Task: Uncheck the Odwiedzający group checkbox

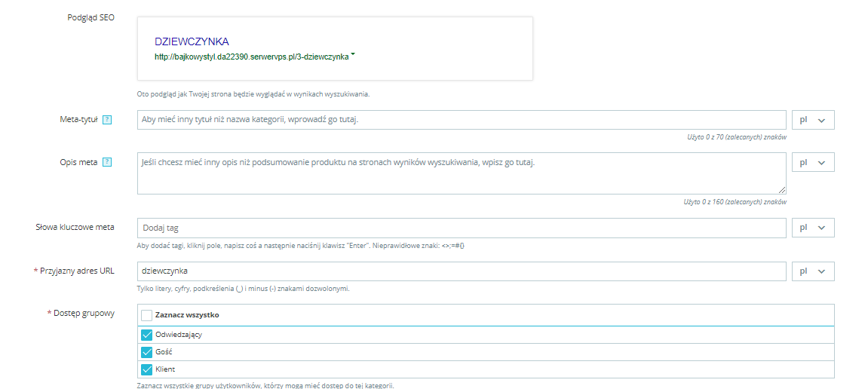Action: [147, 335]
